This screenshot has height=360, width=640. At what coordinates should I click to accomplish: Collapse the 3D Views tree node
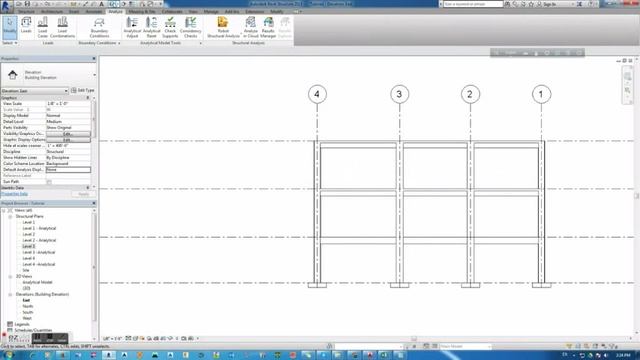coord(10,276)
